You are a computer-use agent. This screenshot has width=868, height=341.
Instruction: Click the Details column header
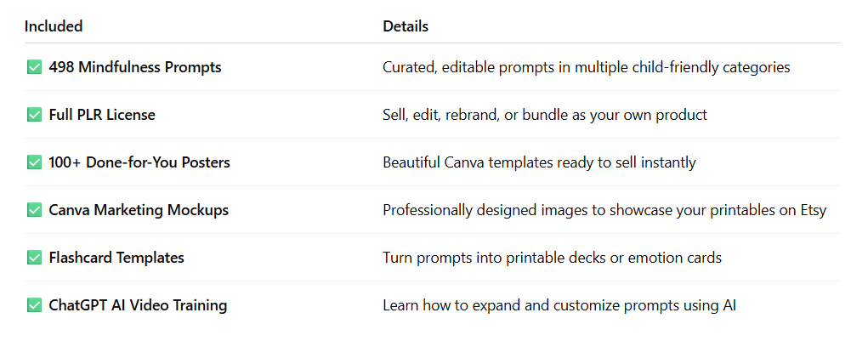[x=406, y=26]
